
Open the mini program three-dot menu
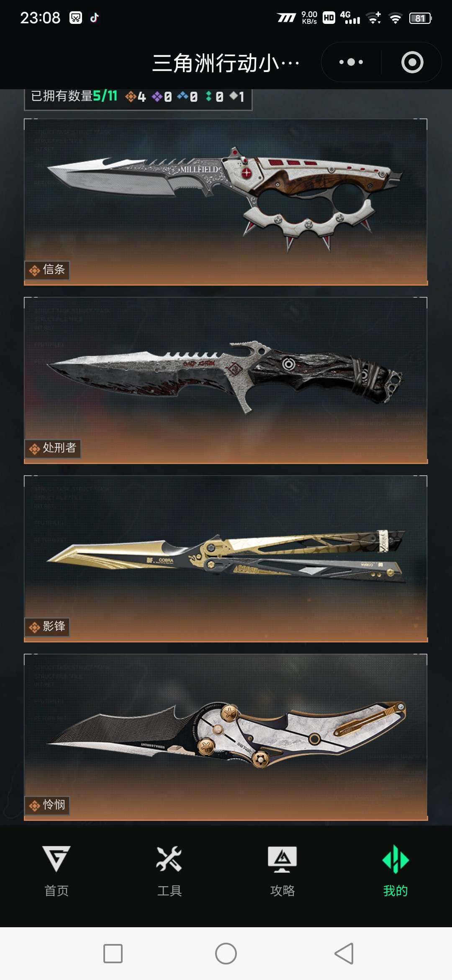tap(351, 62)
